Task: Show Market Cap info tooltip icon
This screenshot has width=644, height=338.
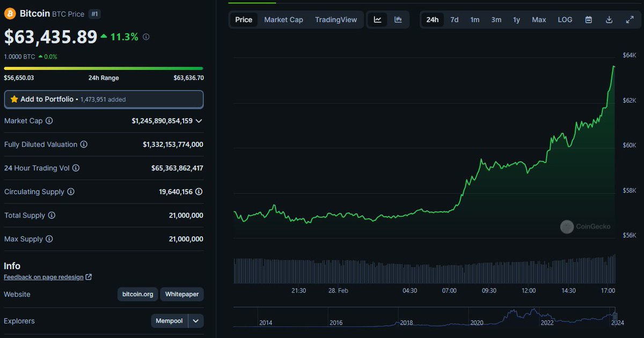Action: point(49,121)
